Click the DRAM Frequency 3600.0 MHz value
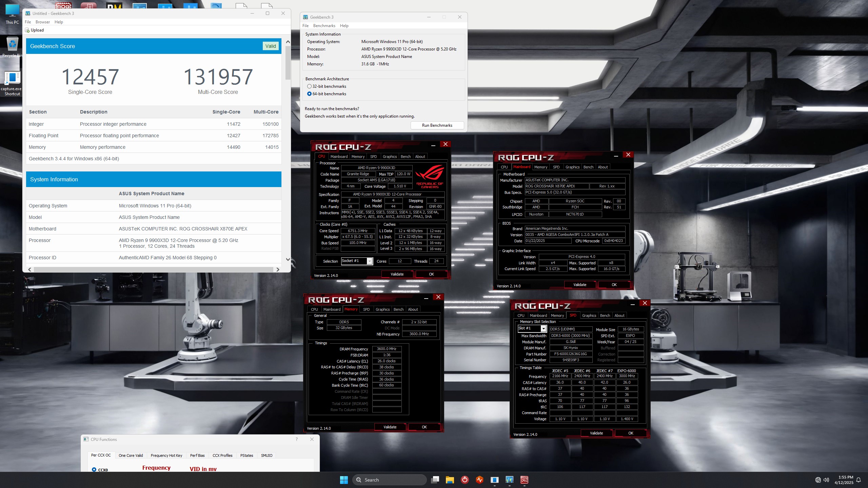 coord(387,349)
